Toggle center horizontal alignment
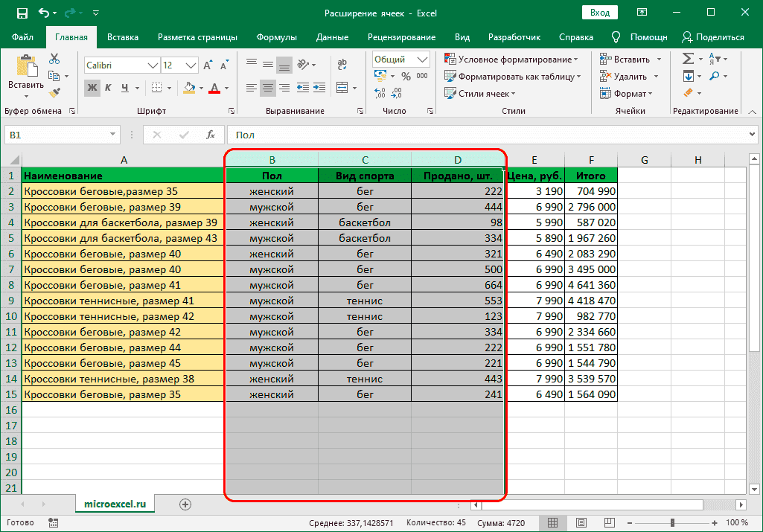This screenshot has width=763, height=532. point(268,88)
